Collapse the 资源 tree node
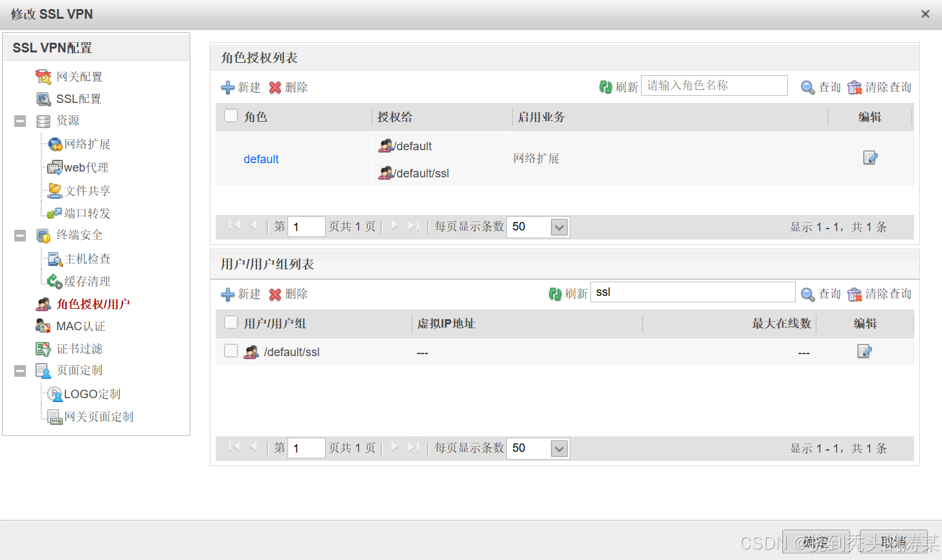Viewport: 942px width, 560px height. pos(20,121)
